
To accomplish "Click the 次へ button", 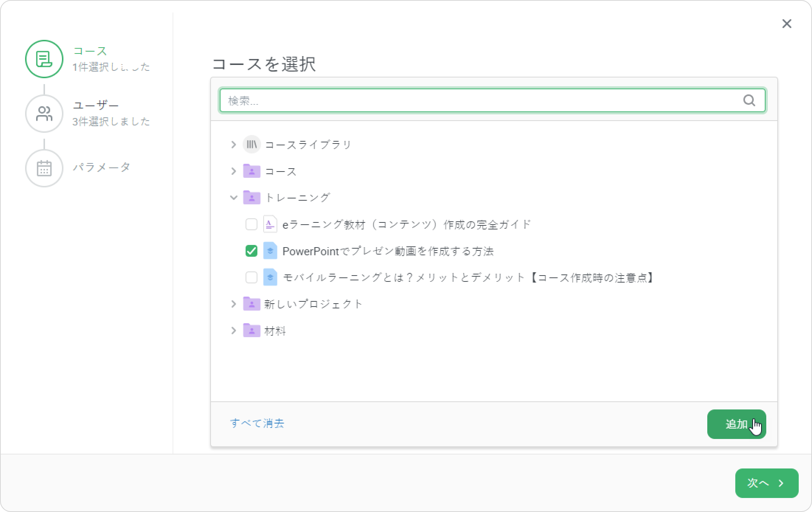I will tap(766, 483).
